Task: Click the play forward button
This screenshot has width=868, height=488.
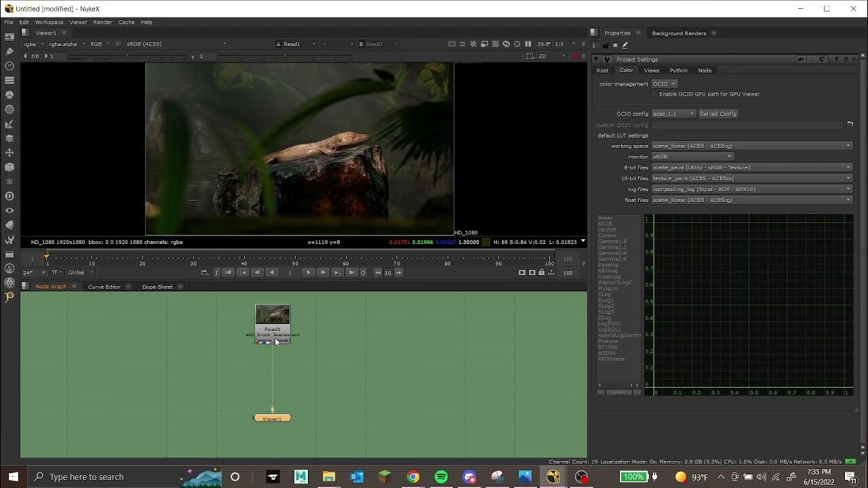Action: coord(308,272)
